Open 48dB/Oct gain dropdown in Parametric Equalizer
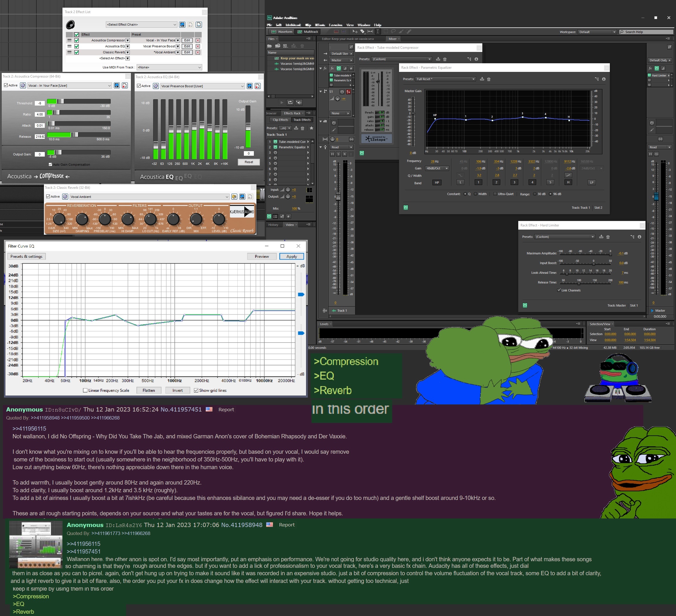This screenshot has width=676, height=616. 437,168
